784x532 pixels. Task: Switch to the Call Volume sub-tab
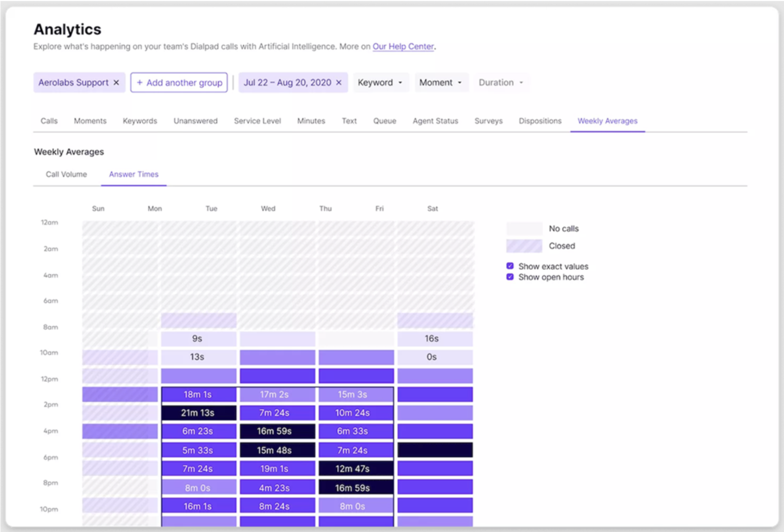66,174
